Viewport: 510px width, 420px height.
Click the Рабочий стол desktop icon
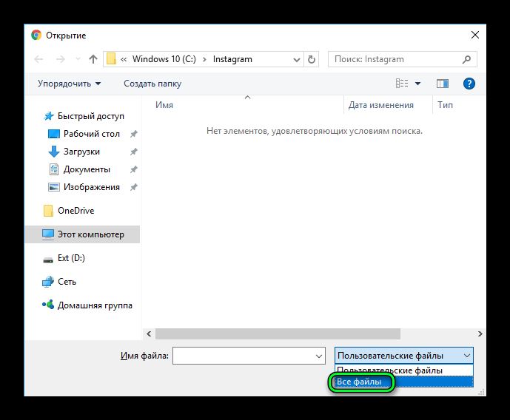pyautogui.click(x=54, y=134)
